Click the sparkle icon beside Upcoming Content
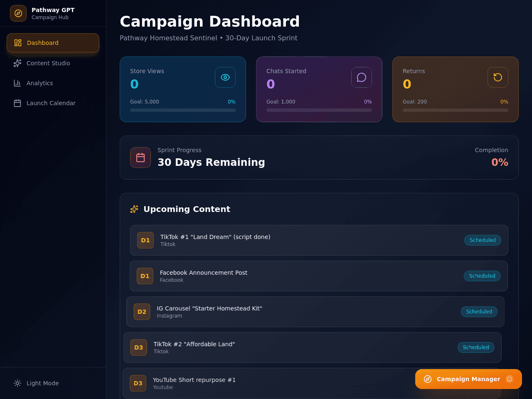This screenshot has height=399, width=532. pos(134,209)
